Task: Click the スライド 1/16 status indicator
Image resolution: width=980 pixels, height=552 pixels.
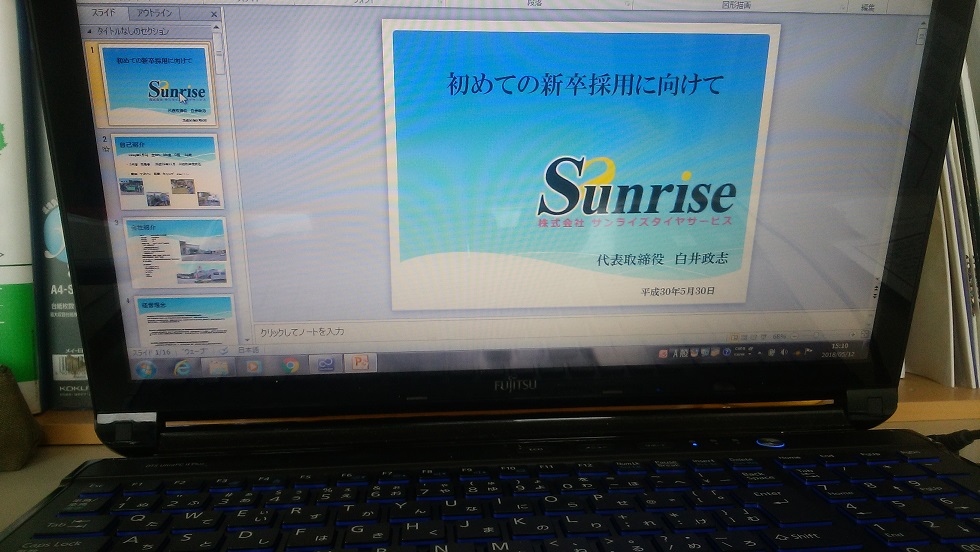Action: (151, 353)
